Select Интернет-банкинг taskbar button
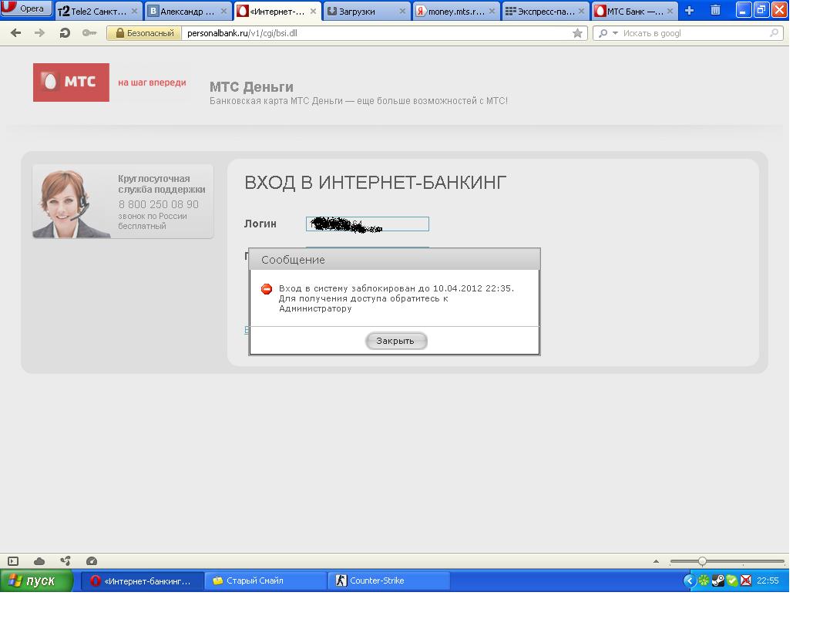This screenshot has width=840, height=626. click(x=143, y=581)
